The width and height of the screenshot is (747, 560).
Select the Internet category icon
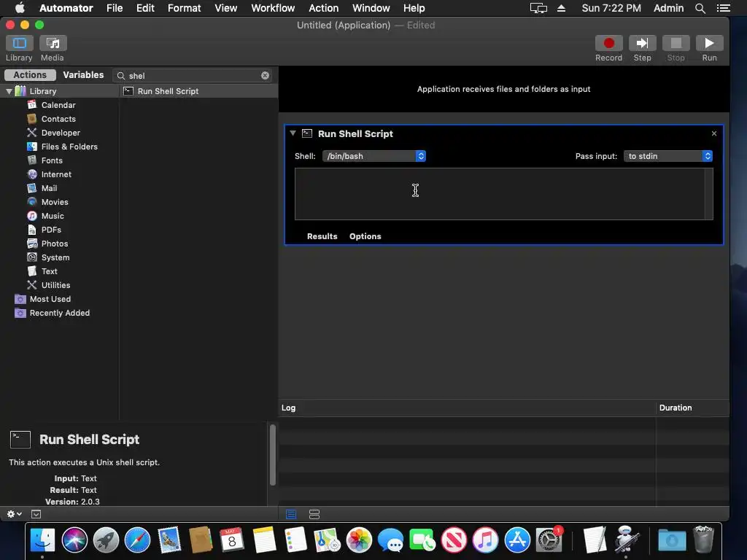point(32,174)
